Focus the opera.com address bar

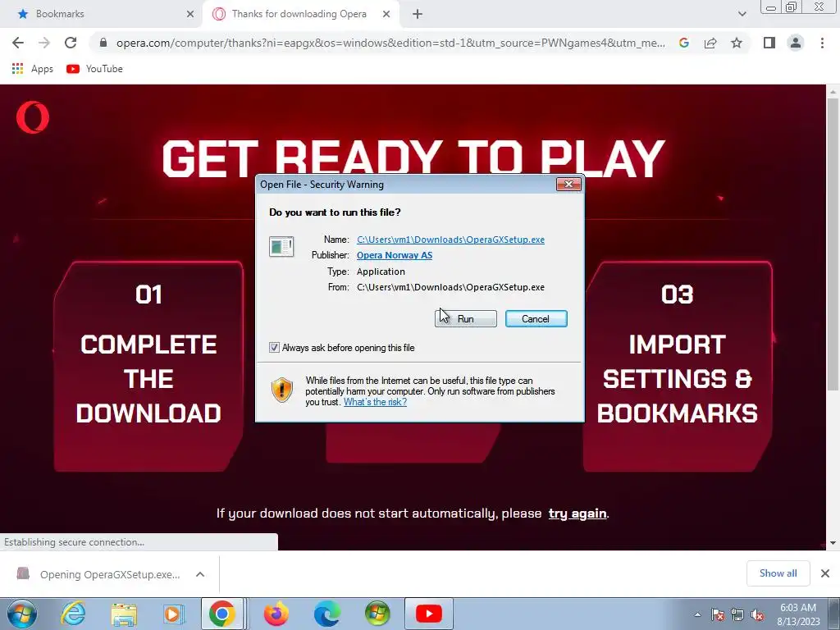pos(390,43)
